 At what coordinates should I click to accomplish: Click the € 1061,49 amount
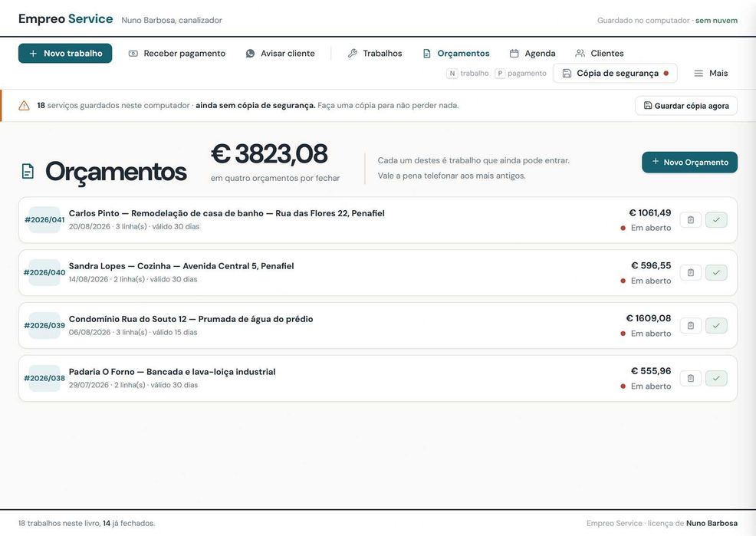650,212
